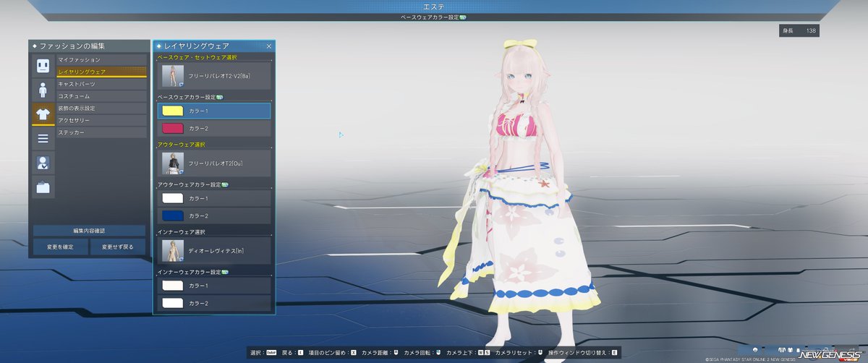Click 編集内容確認 button
The width and height of the screenshot is (868, 363).
(x=90, y=230)
